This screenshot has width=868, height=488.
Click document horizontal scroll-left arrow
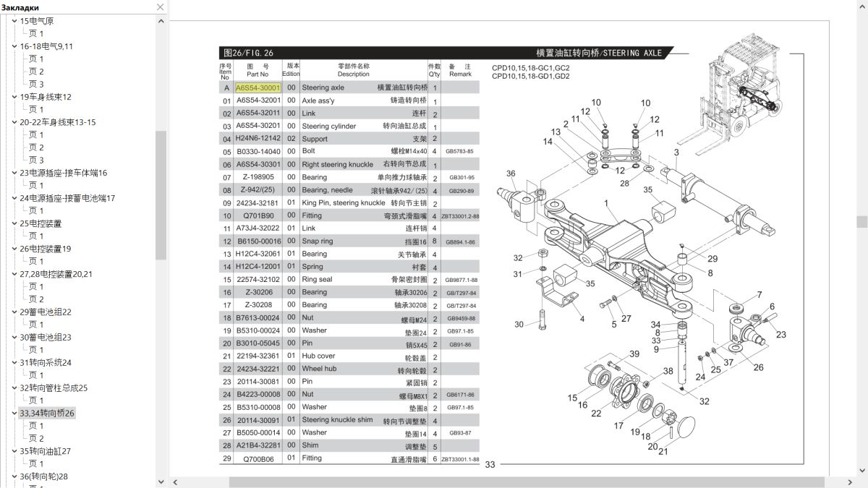[x=174, y=482]
